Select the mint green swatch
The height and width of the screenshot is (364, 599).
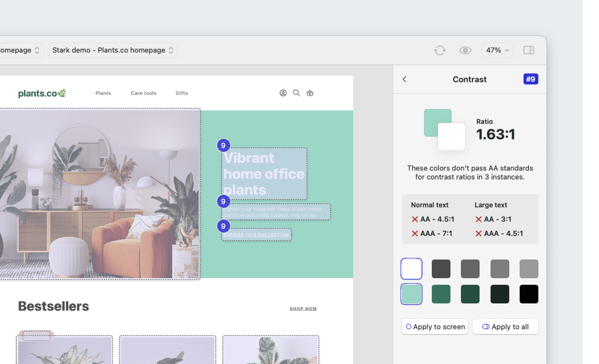411,294
